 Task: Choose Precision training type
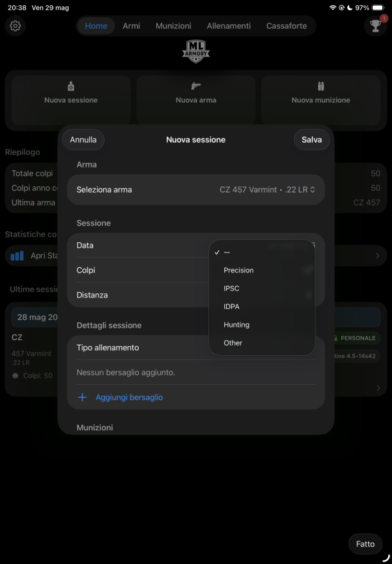[262, 270]
